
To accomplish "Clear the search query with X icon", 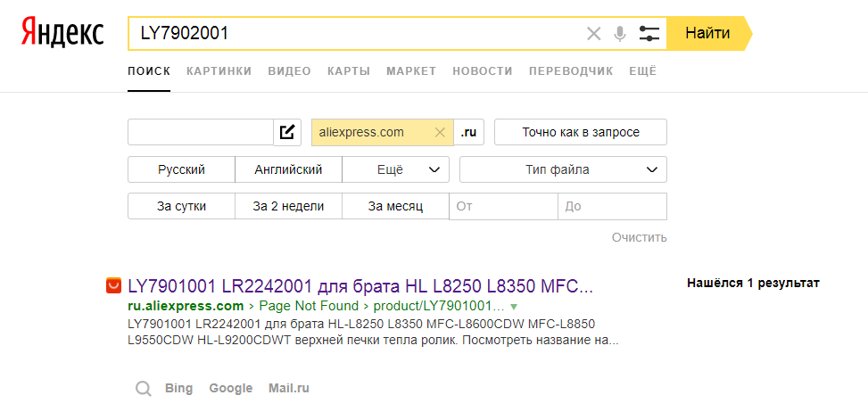I will click(x=593, y=34).
